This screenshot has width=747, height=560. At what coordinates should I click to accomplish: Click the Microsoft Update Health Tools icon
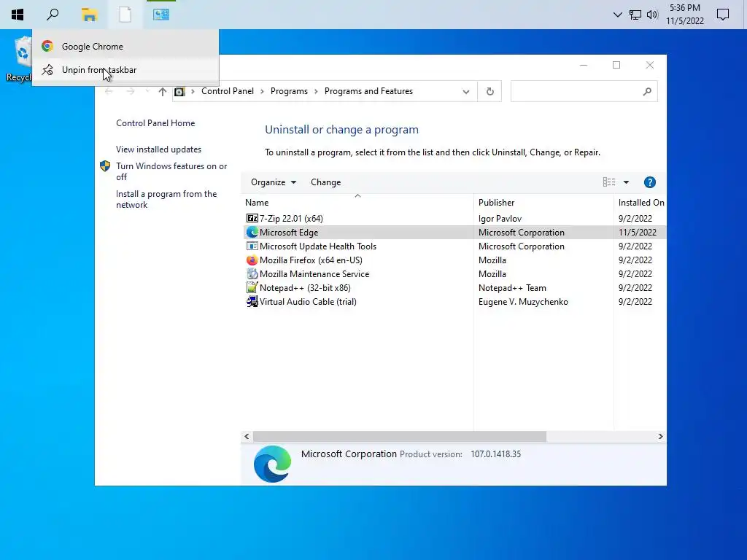[x=252, y=246]
